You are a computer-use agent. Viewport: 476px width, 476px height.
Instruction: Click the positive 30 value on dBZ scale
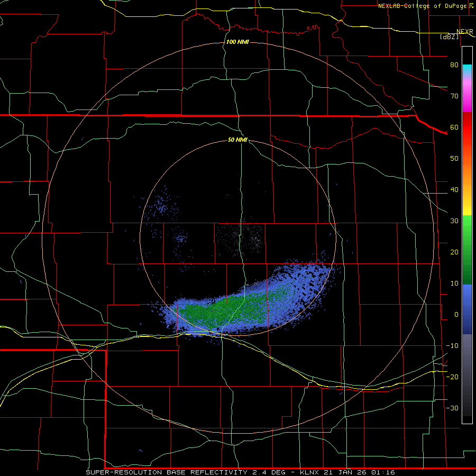click(x=454, y=221)
